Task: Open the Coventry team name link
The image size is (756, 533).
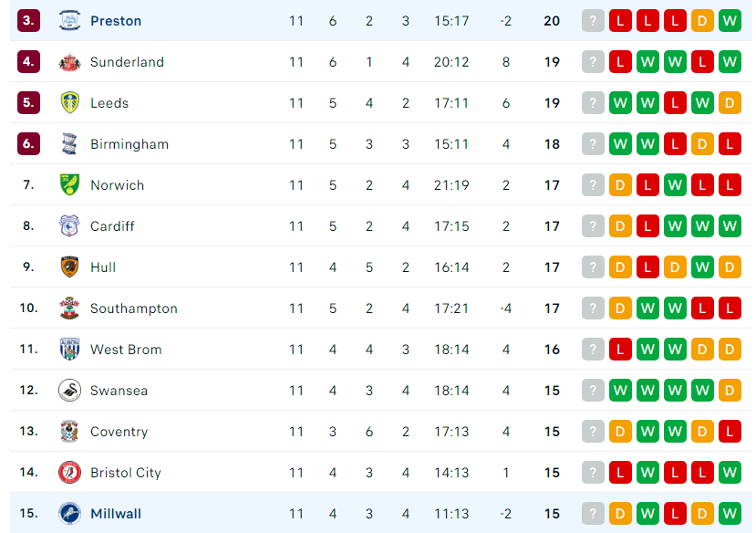Action: click(x=119, y=432)
